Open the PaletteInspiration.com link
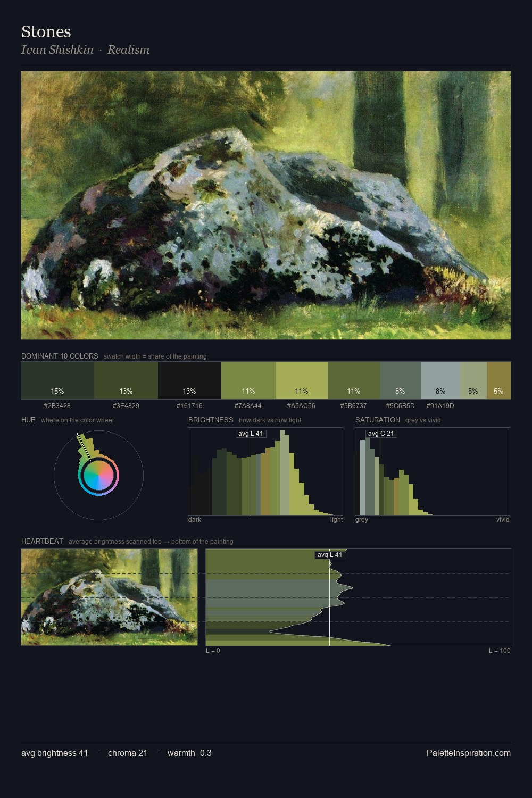The height and width of the screenshot is (798, 532). [469, 753]
